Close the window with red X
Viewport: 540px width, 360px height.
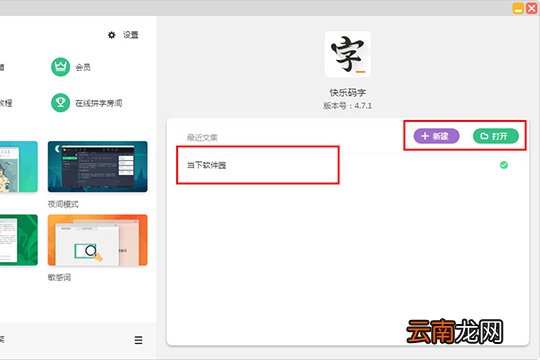click(532, 8)
